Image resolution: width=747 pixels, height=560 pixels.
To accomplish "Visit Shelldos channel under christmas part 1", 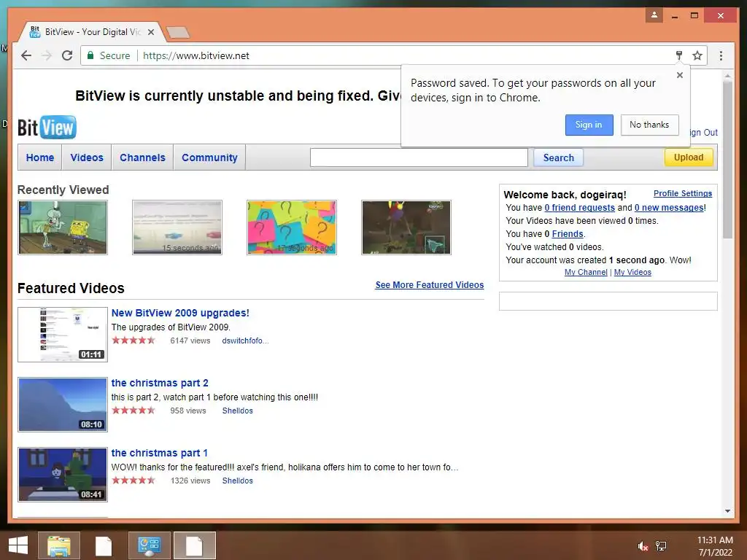I will (x=237, y=481).
